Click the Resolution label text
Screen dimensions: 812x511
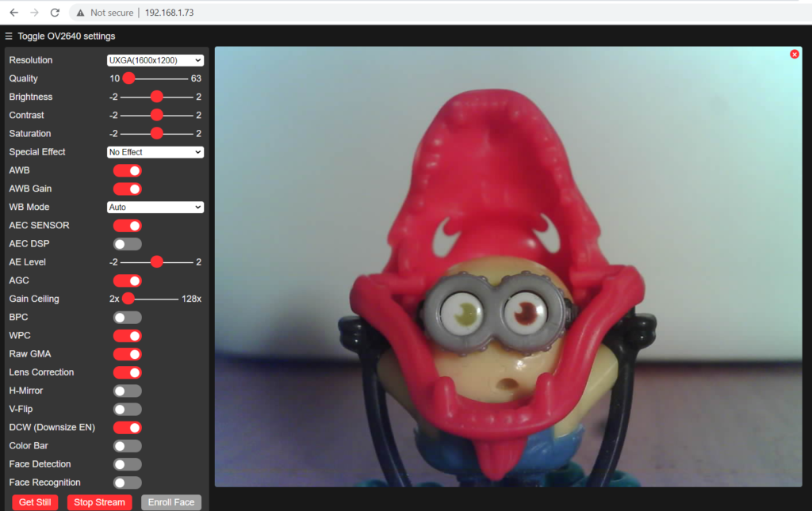click(31, 60)
